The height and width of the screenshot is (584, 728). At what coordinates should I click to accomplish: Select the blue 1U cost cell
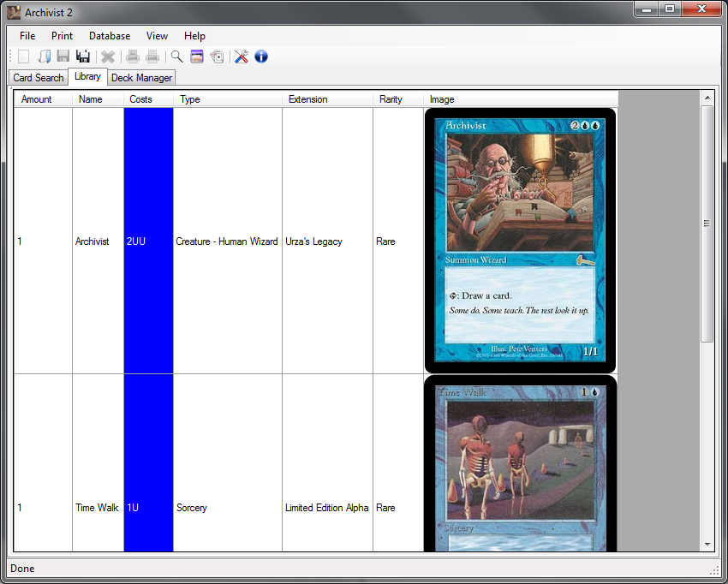(x=148, y=463)
